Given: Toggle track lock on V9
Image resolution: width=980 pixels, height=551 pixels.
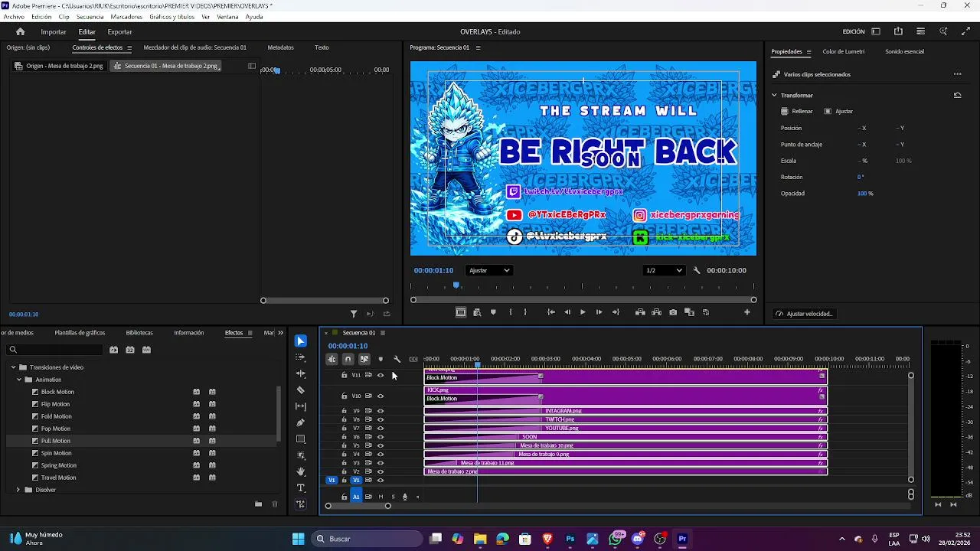Looking at the screenshot, I should (x=344, y=411).
